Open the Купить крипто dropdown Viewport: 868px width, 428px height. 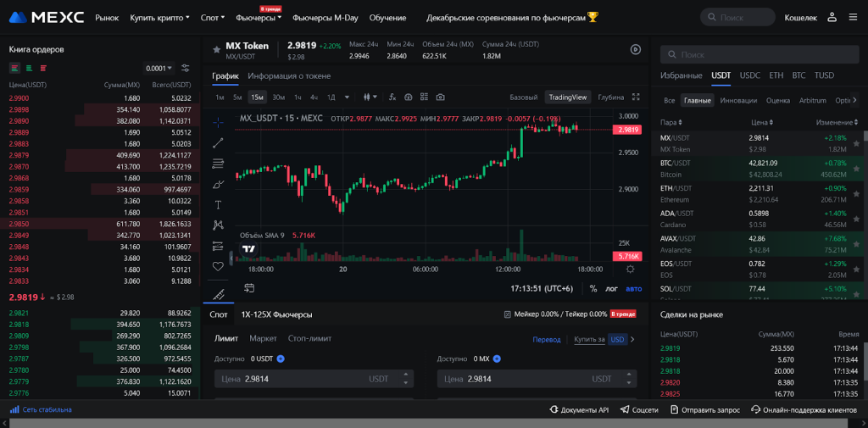pos(159,18)
